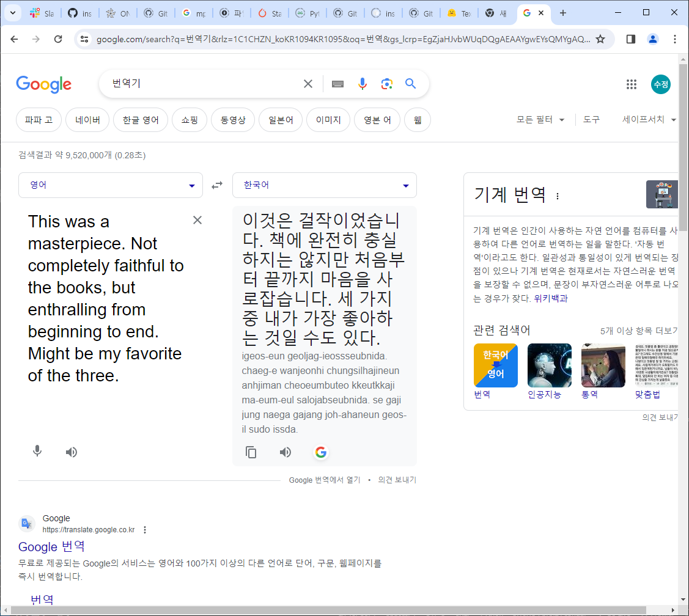The height and width of the screenshot is (616, 689).
Task: Switch to the Sta browser tab
Action: point(270,13)
